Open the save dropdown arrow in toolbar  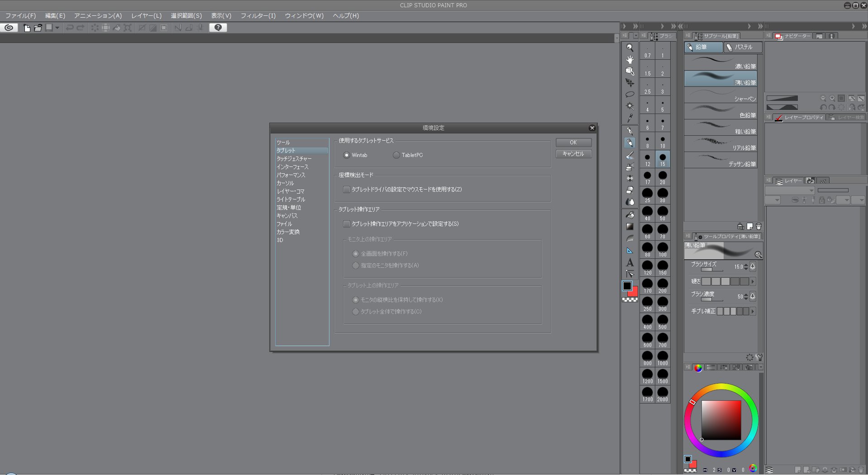(57, 28)
